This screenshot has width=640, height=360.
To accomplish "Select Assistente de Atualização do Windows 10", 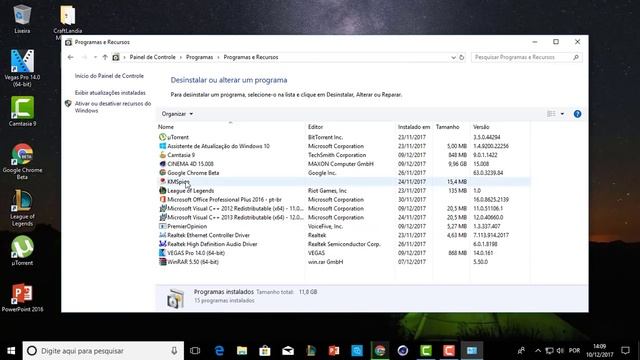I will 344,146.
